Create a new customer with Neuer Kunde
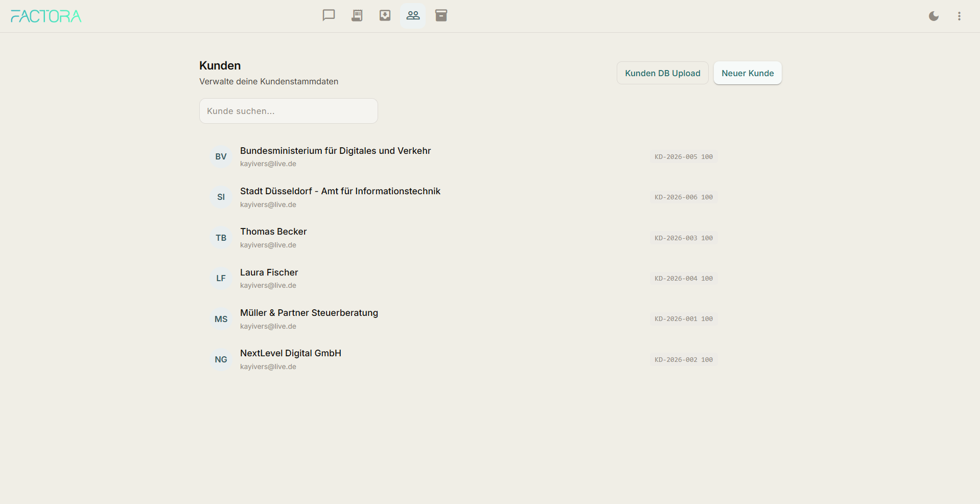980x504 pixels. tap(747, 73)
